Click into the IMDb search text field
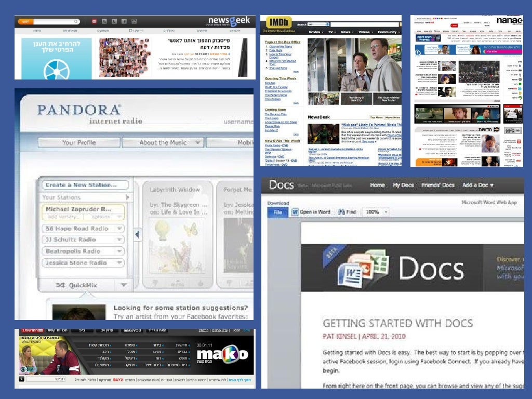 click(x=365, y=24)
